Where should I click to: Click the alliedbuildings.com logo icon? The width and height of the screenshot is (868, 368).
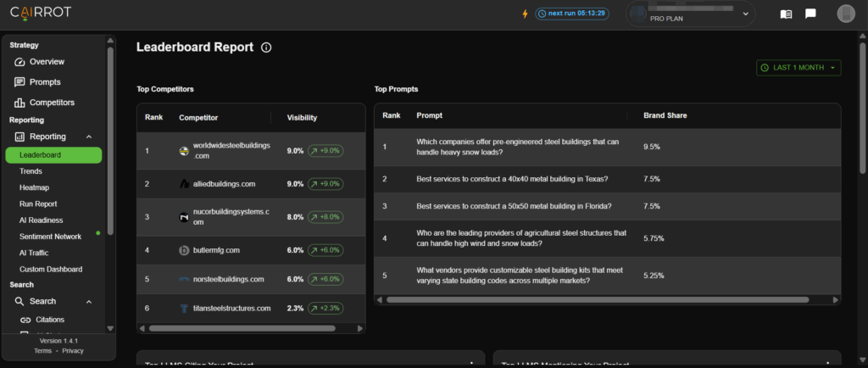pyautogui.click(x=184, y=184)
